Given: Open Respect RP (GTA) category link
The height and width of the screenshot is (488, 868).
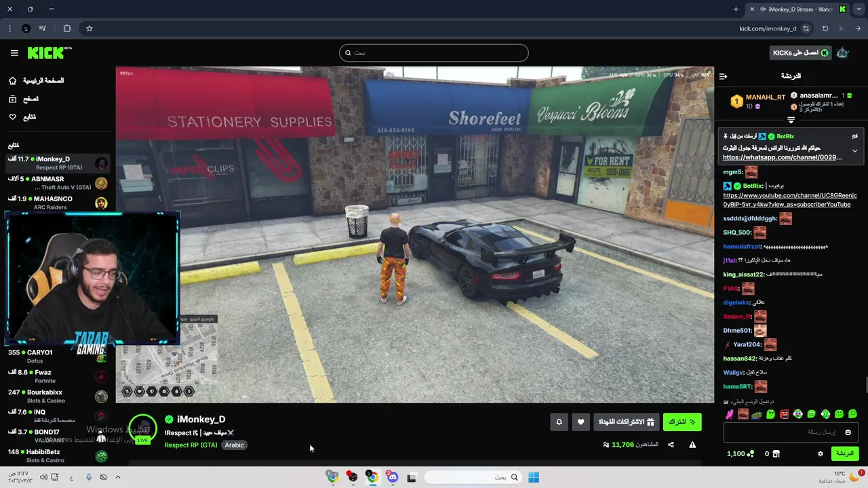Looking at the screenshot, I should pyautogui.click(x=191, y=445).
